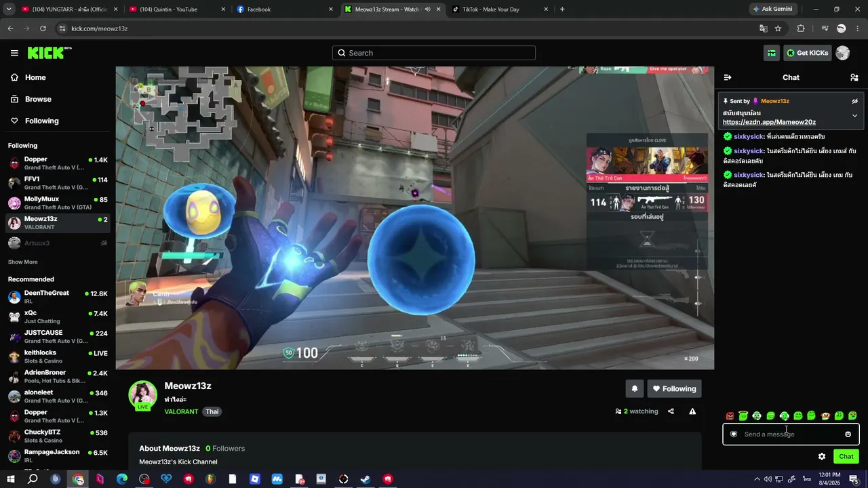
Task: Click the Send a message input field
Action: [x=791, y=434]
